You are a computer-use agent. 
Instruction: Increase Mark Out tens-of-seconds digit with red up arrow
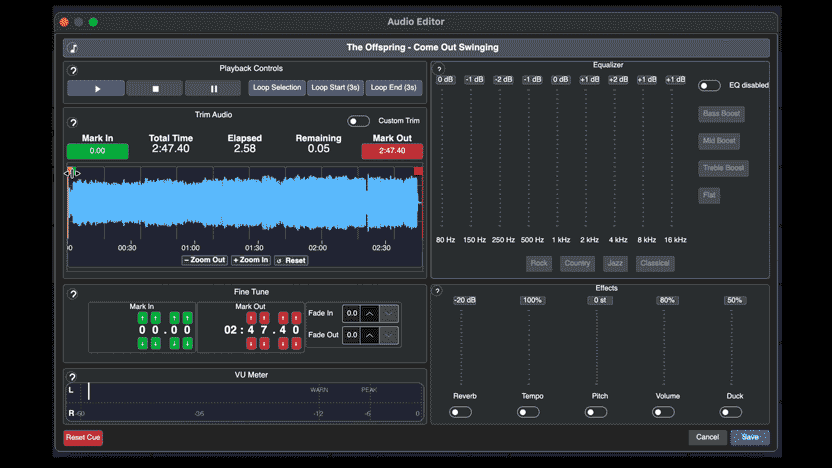pyautogui.click(x=251, y=318)
